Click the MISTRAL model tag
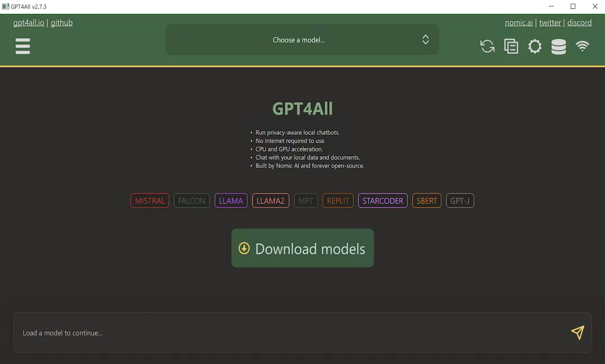Screen dimensions: 605x364 150,201
